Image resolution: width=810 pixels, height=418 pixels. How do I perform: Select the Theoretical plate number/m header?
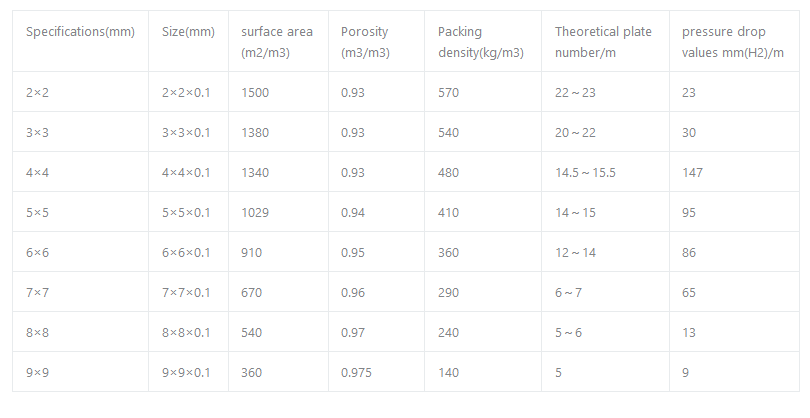tap(603, 42)
